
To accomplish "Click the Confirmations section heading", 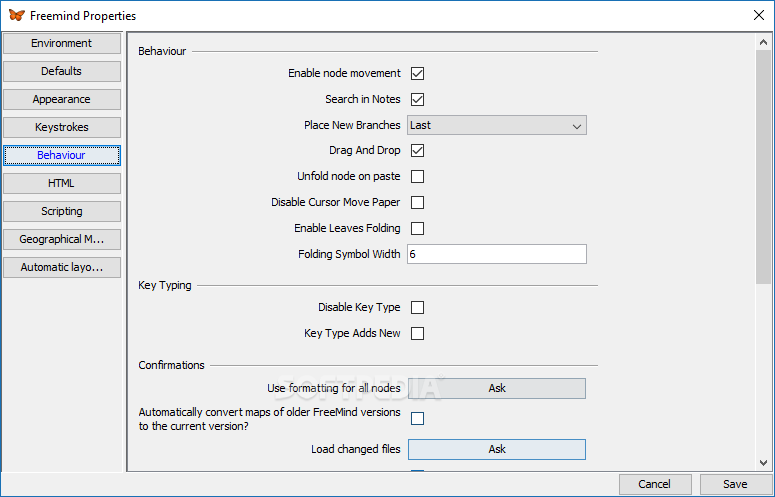I will (x=172, y=366).
